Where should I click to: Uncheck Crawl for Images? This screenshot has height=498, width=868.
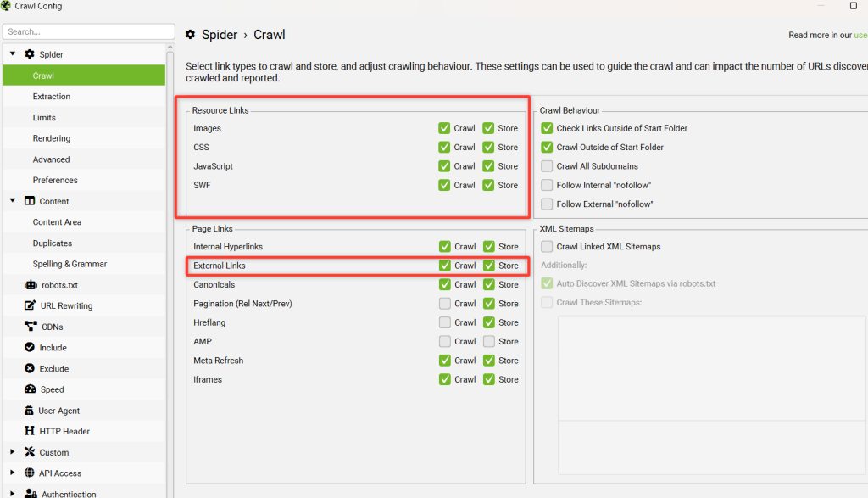(444, 128)
